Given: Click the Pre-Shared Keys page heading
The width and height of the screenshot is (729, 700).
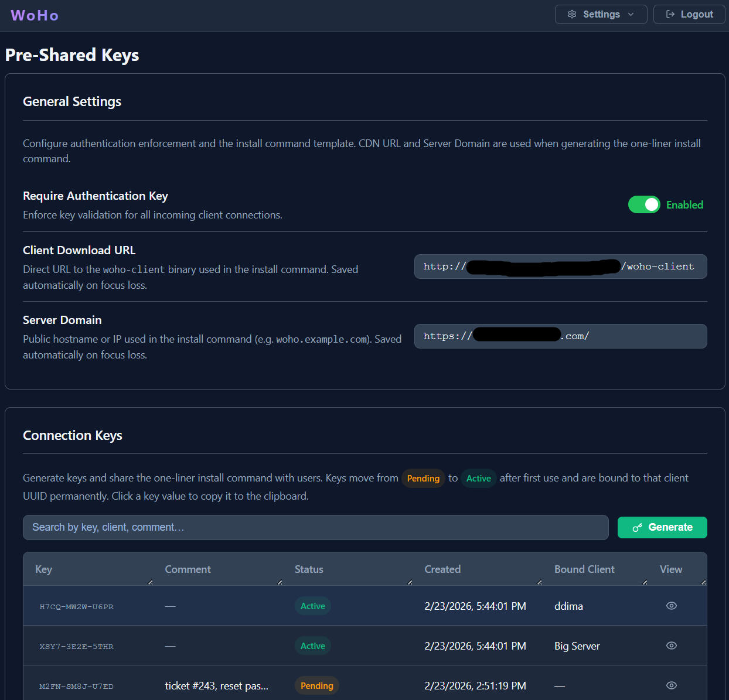Looking at the screenshot, I should click(72, 55).
